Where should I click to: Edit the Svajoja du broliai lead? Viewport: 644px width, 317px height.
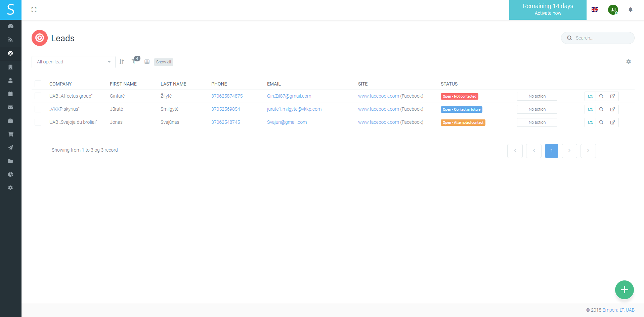pyautogui.click(x=613, y=122)
